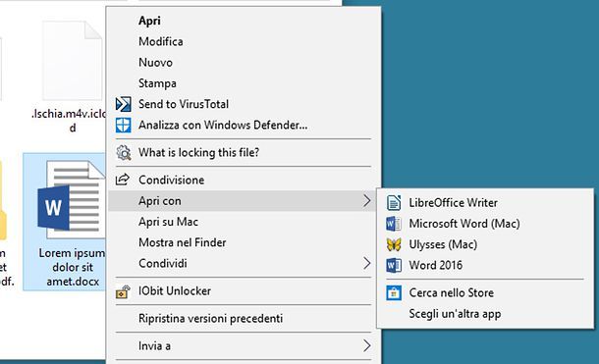Viewport: 599px width, 364px height.
Task: Choose Modifica in the context menu
Action: click(x=244, y=41)
